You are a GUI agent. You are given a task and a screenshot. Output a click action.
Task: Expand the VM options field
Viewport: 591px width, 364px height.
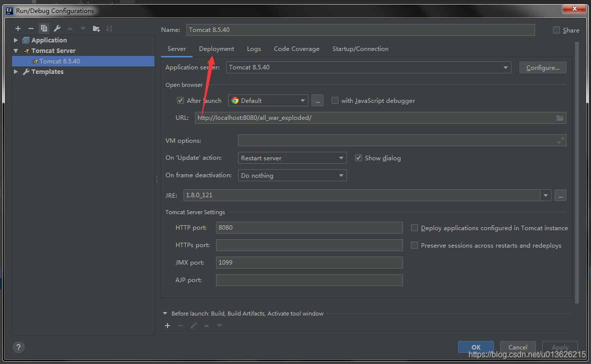pyautogui.click(x=561, y=140)
